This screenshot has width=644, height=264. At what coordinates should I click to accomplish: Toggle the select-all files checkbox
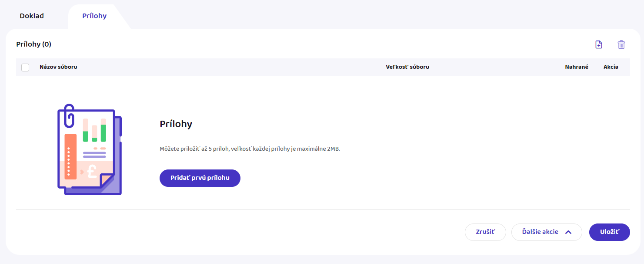[x=25, y=67]
